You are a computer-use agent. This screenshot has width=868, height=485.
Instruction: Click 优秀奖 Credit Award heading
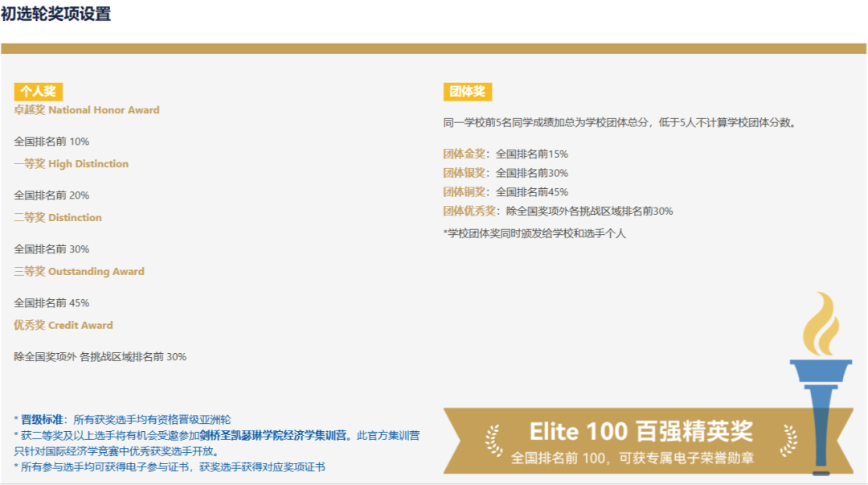63,326
